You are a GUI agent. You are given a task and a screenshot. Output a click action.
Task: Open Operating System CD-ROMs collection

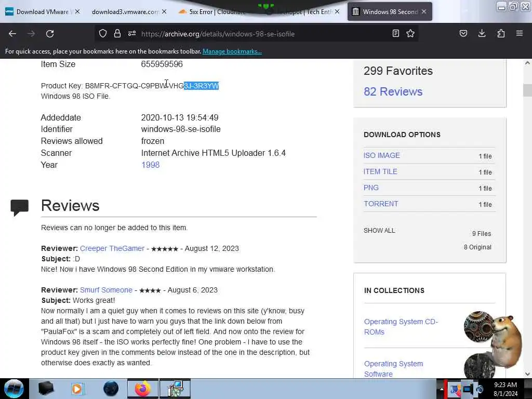click(x=401, y=327)
